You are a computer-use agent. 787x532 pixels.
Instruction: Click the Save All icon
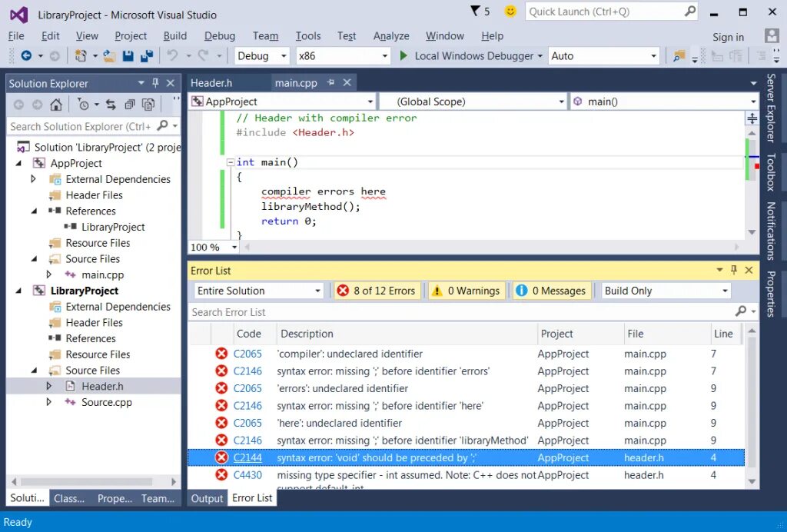(x=147, y=55)
